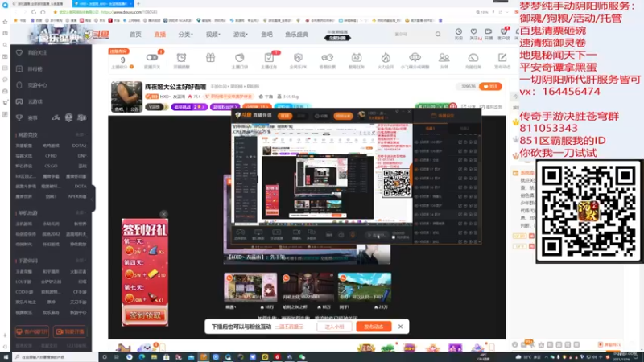Close the 签到好礼 popup
The image size is (644, 362).
tap(163, 214)
